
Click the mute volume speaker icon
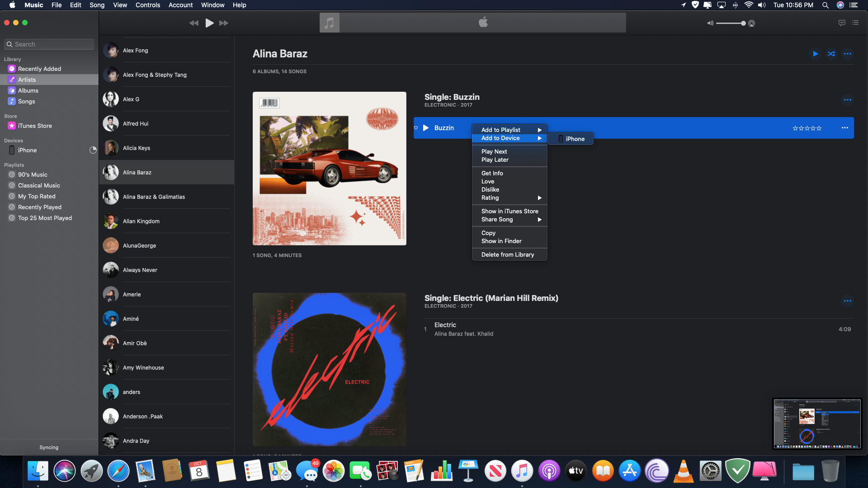click(x=710, y=23)
